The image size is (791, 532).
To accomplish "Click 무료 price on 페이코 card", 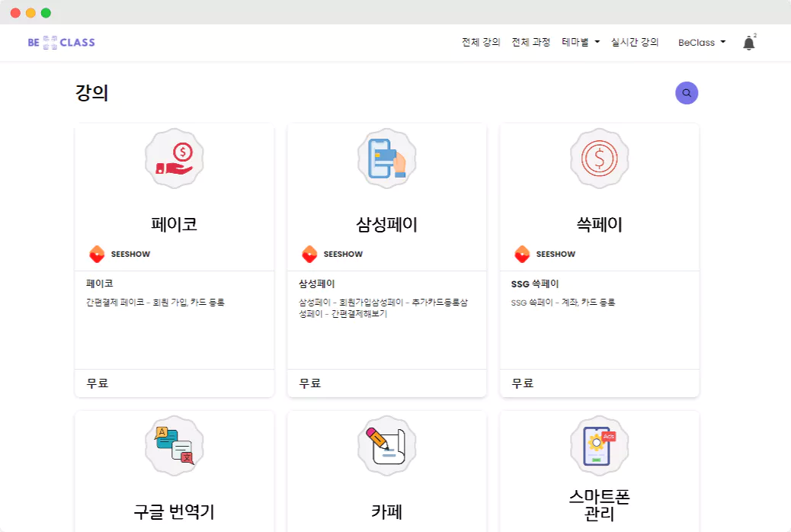I will (98, 383).
